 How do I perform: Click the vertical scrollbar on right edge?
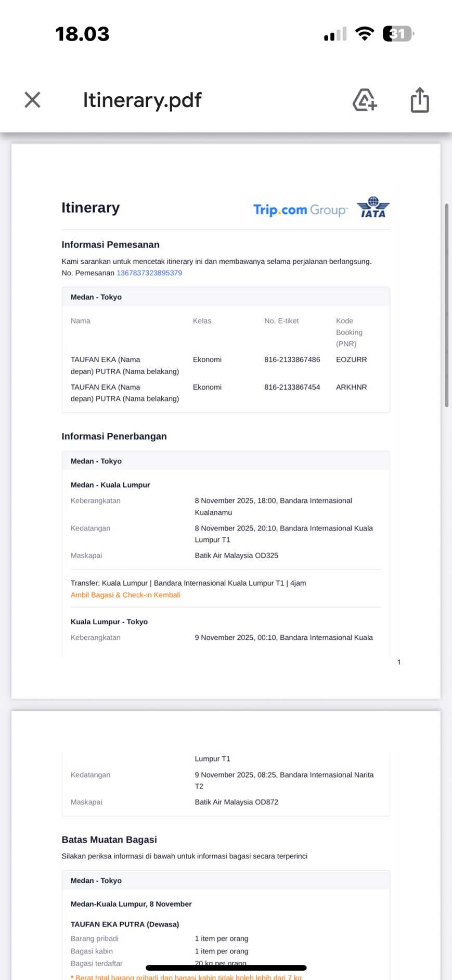click(446, 305)
